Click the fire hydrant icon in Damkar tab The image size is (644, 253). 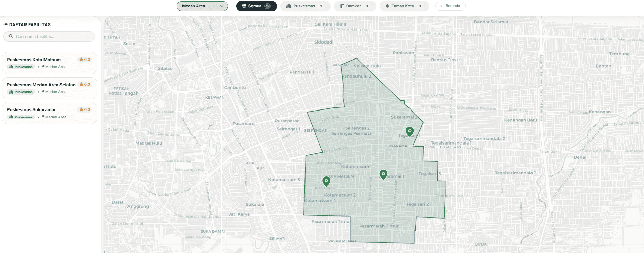pyautogui.click(x=342, y=6)
